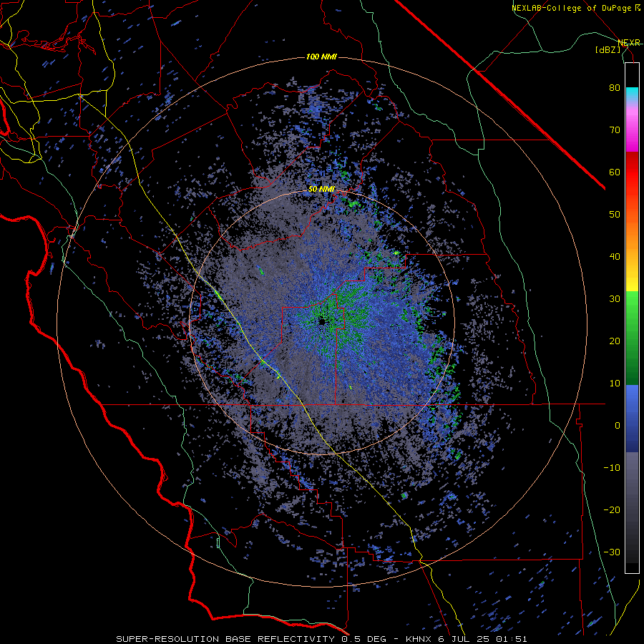The image size is (644, 644).
Task: Click the 60 dBZ scale value
Action: pos(615,172)
